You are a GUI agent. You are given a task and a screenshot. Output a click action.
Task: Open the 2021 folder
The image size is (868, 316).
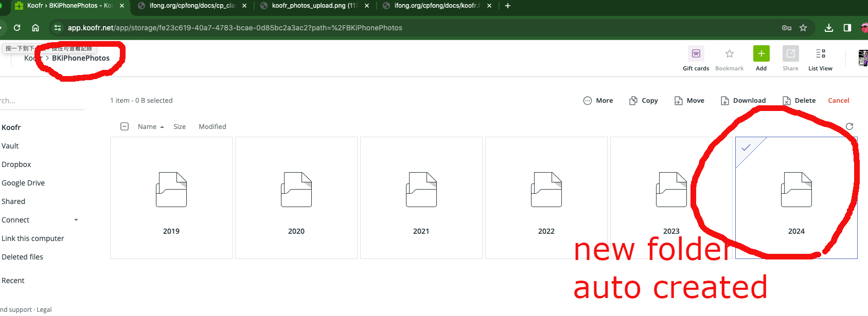421,198
